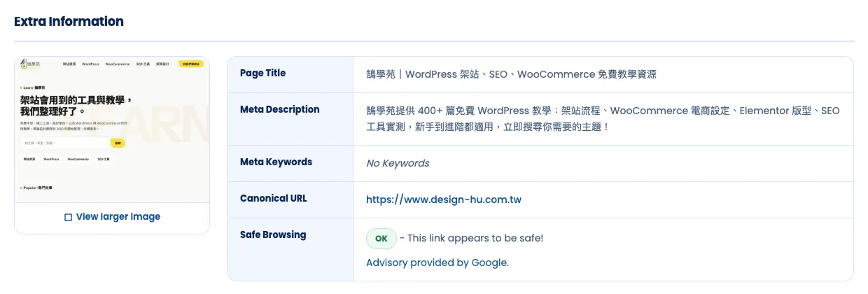The image size is (868, 294).
Task: Select the Safe Browsing row label
Action: coord(273,235)
